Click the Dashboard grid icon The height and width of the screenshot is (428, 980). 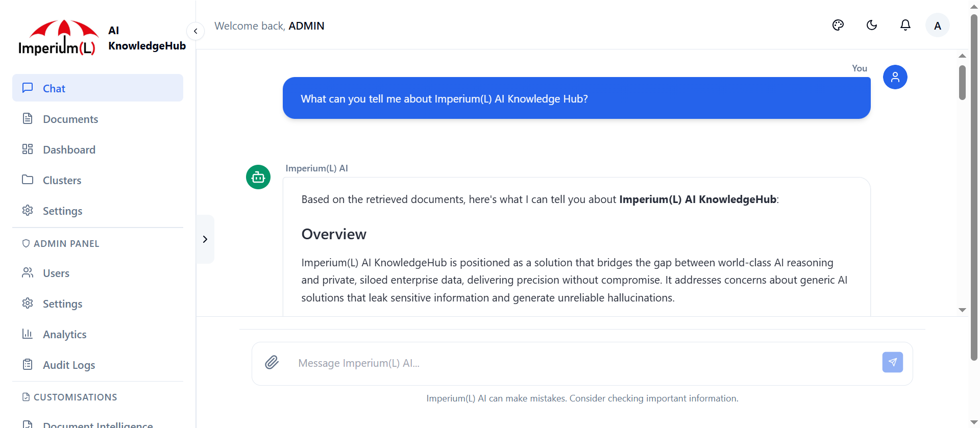pos(28,149)
